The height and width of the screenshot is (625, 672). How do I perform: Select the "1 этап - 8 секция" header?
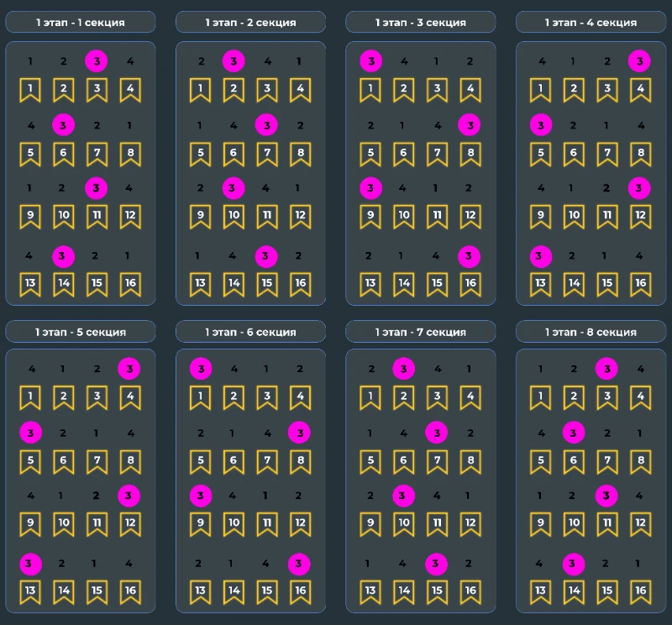[x=591, y=332]
